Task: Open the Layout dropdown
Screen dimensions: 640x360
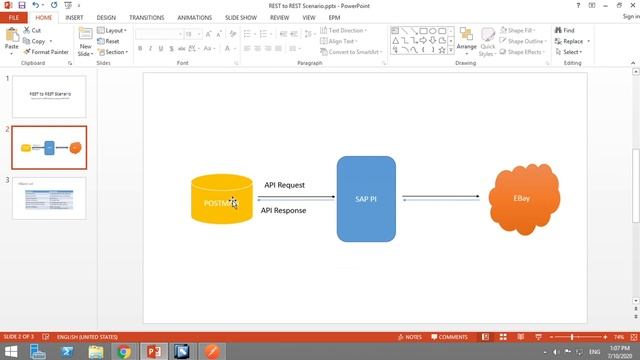Action: pos(112,31)
